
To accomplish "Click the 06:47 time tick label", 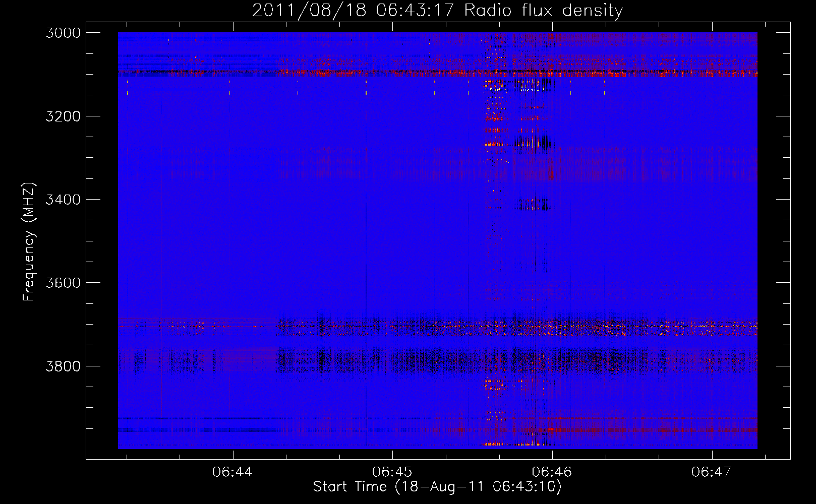I will click(712, 472).
